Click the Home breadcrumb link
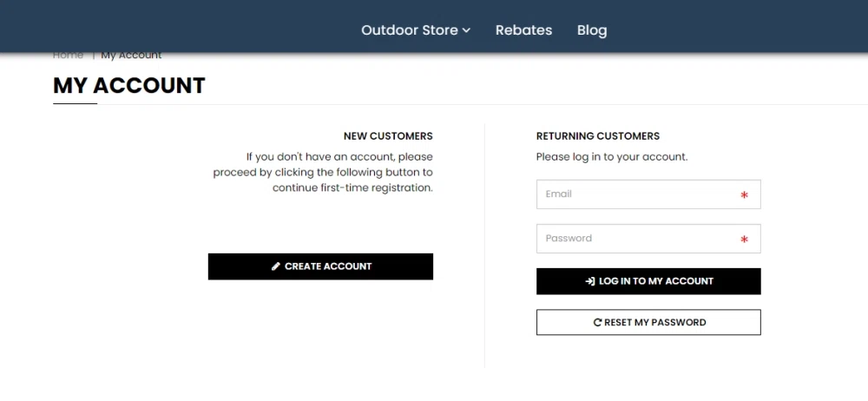This screenshot has width=868, height=401. point(68,55)
